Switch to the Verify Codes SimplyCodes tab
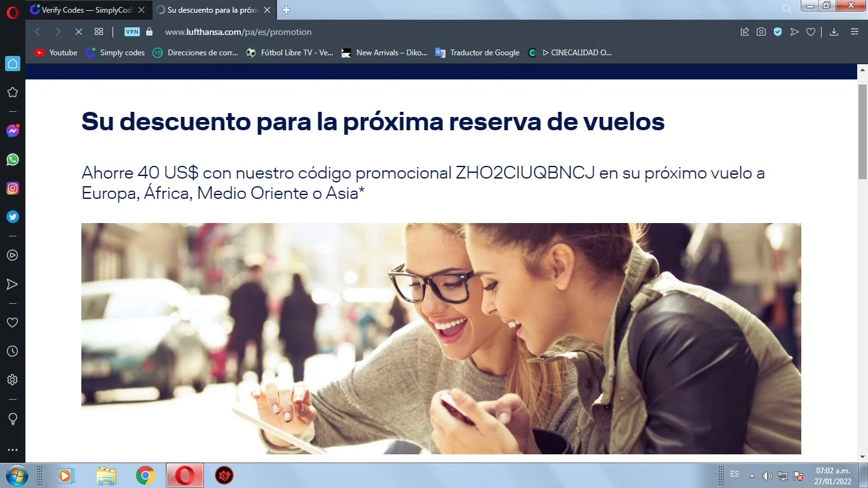 (88, 10)
